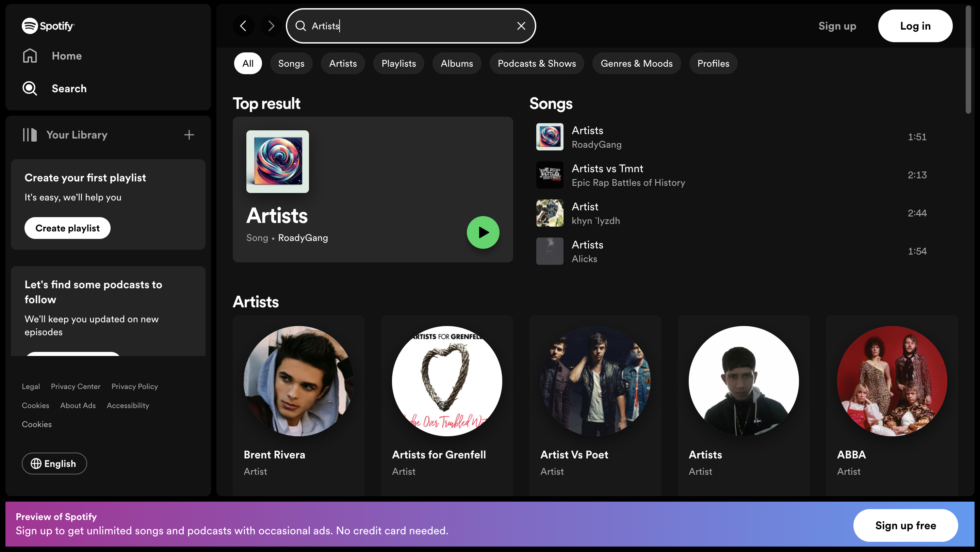
Task: Filter results by Podcasts & Shows
Action: [536, 64]
